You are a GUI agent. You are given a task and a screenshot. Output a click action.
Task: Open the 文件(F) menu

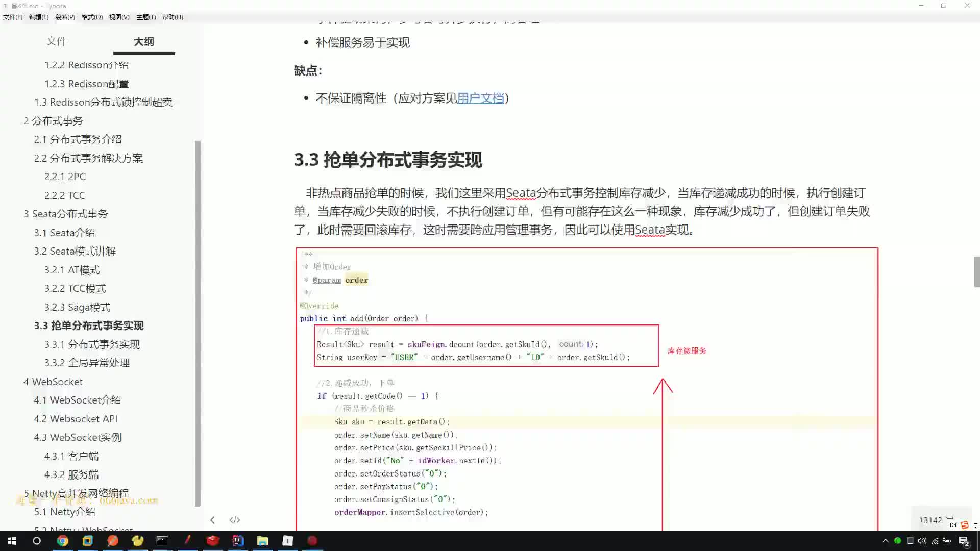[x=13, y=17]
